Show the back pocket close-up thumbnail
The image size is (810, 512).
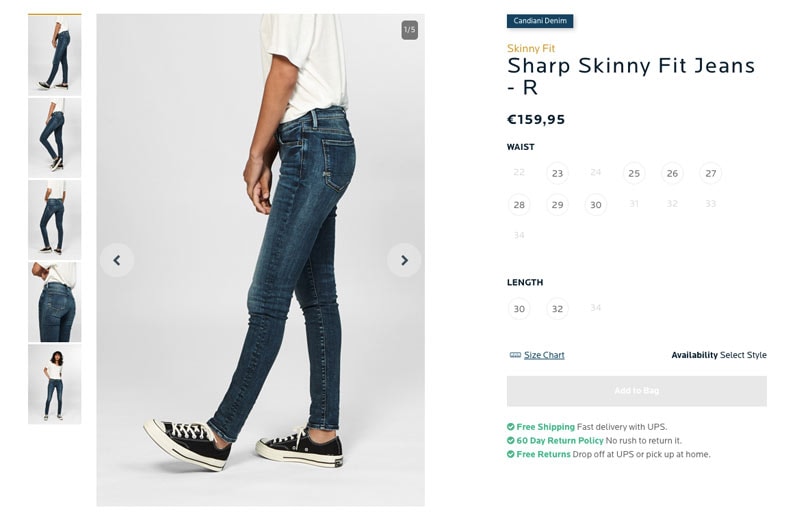pos(54,302)
